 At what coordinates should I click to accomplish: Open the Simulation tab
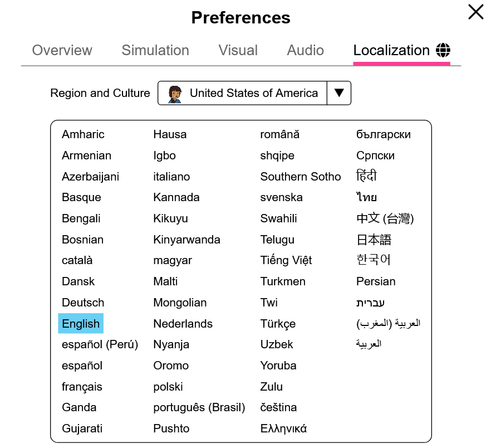pyautogui.click(x=155, y=50)
